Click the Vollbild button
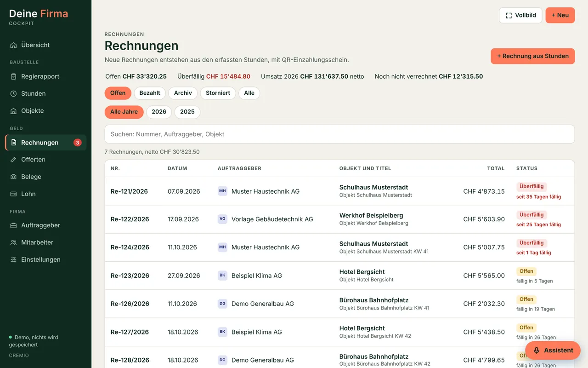Viewport: 588px width, 368px height. 520,15
